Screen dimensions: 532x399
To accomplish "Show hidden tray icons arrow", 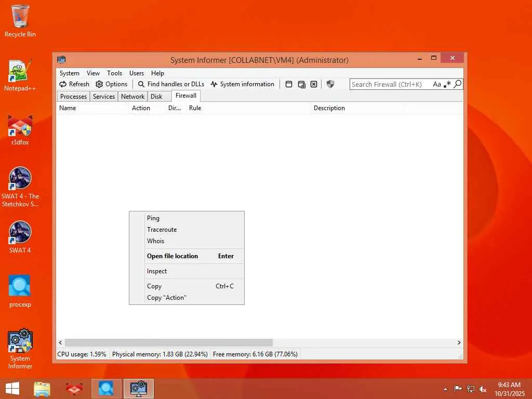I will pyautogui.click(x=445, y=389).
